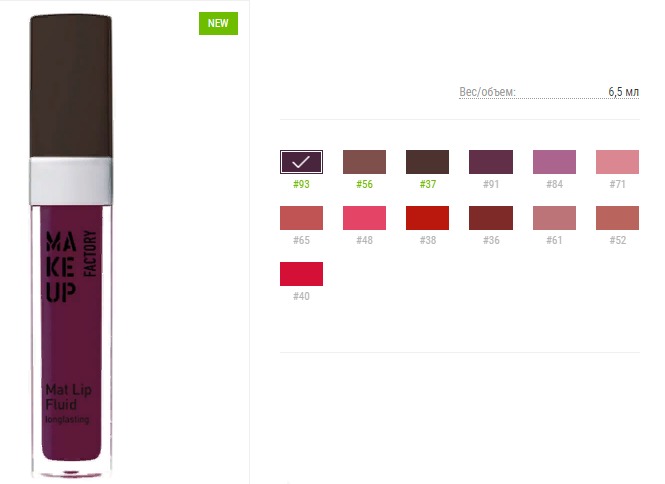
Task: Click the #56 shade number label
Action: click(364, 184)
